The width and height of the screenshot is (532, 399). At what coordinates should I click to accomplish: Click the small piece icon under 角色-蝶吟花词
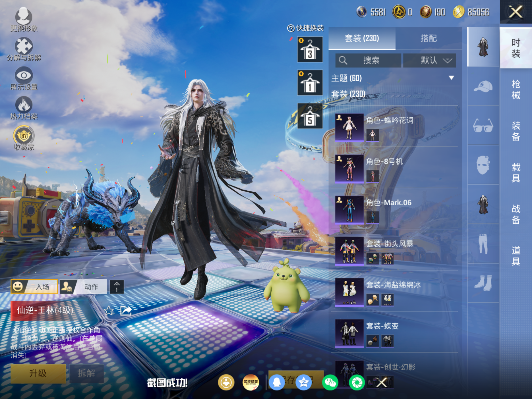pos(373,135)
